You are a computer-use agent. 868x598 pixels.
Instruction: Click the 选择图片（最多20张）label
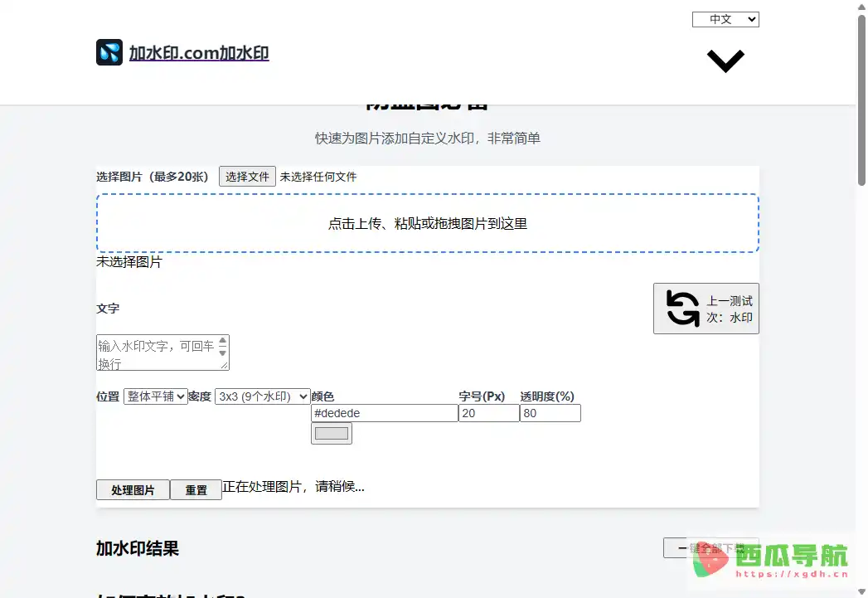[x=153, y=177]
